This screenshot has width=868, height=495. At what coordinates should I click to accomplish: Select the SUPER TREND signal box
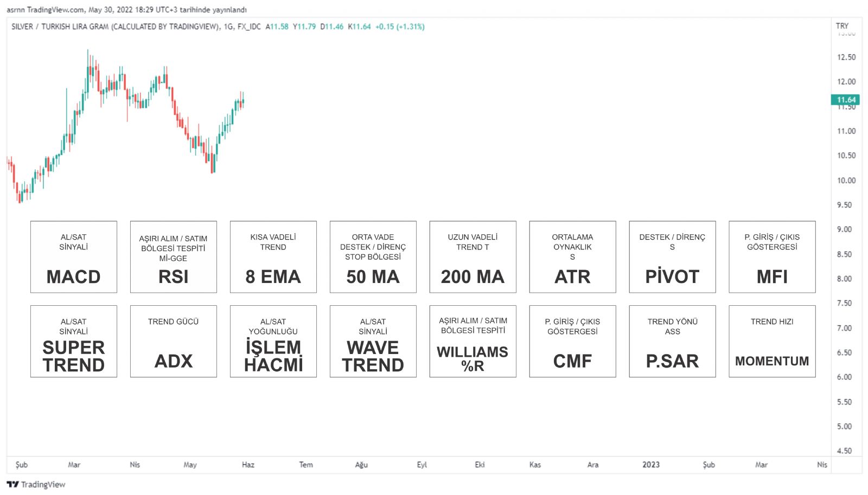click(x=74, y=342)
